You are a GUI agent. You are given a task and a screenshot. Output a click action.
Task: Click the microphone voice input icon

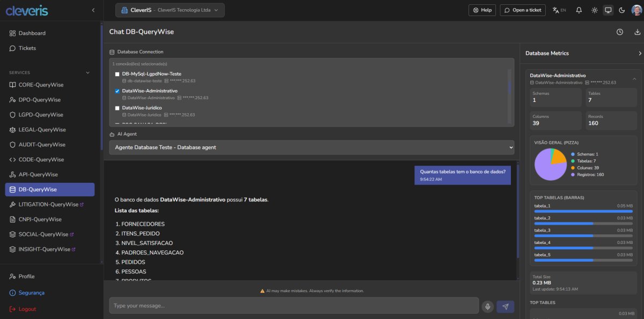[x=487, y=306]
